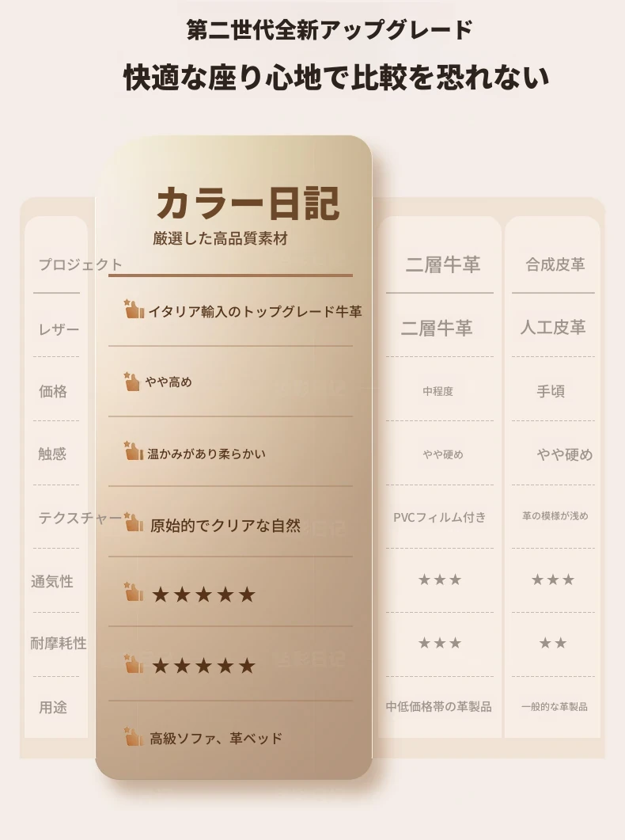Screen dimensions: 625x840
Task: Select the 二層牛革 column header
Action: click(x=442, y=264)
